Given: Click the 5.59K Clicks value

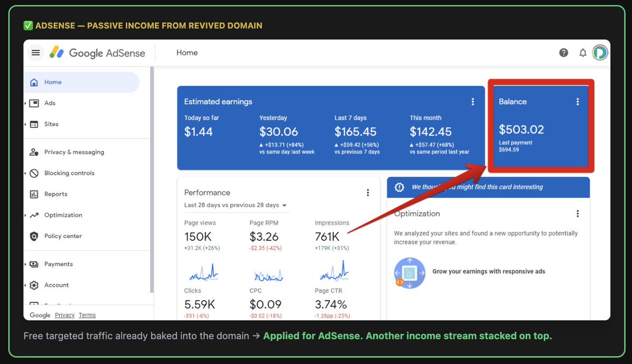Looking at the screenshot, I should pos(200,304).
